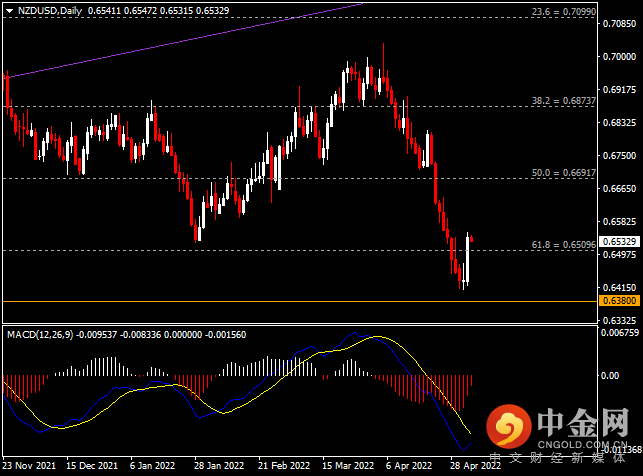The image size is (643, 476).
Task: Click the CNGOLD round logo icon
Action: pyautogui.click(x=508, y=426)
